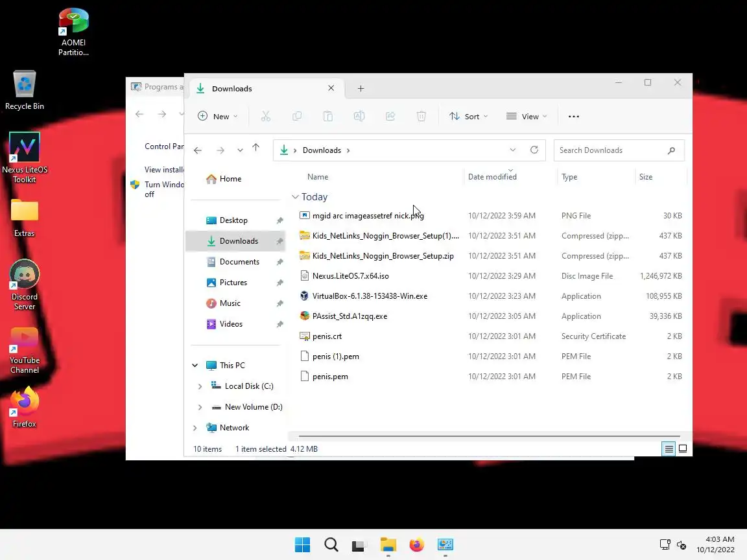Image resolution: width=747 pixels, height=560 pixels.
Task: Open the View dropdown
Action: (527, 116)
